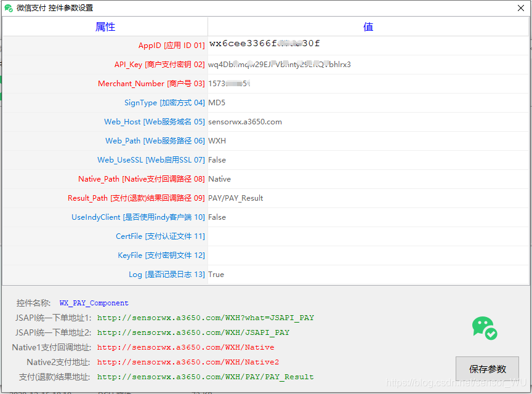Click the Web_Path [Web服务路径 06] label
The height and width of the screenshot is (394, 532).
pos(155,141)
